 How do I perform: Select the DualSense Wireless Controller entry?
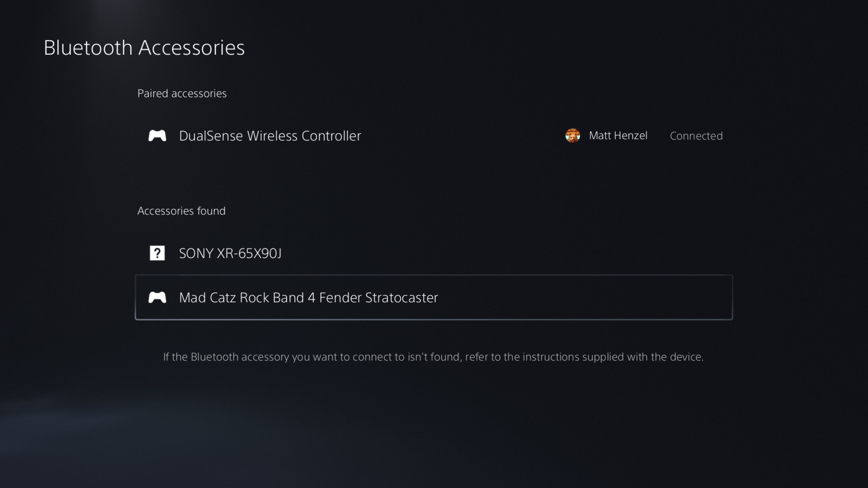click(x=270, y=136)
